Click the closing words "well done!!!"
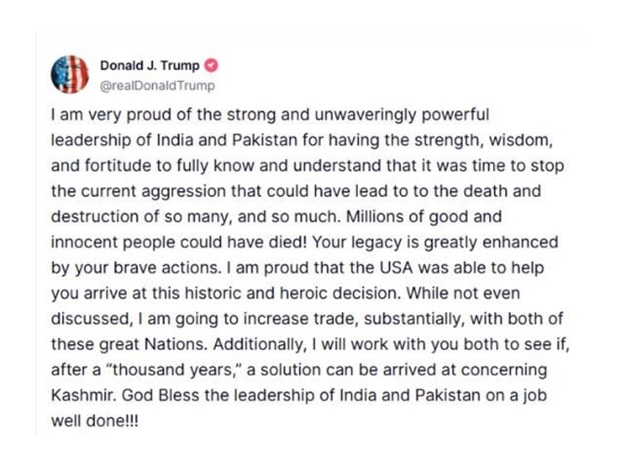The width and height of the screenshot is (624, 468). click(95, 421)
